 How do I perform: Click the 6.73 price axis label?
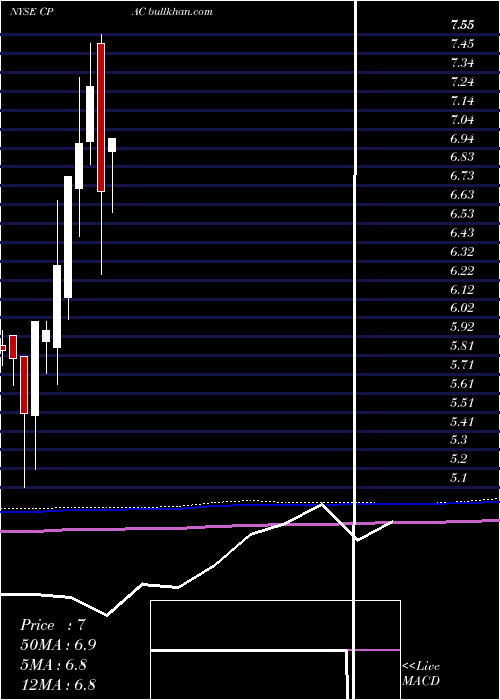click(x=462, y=175)
